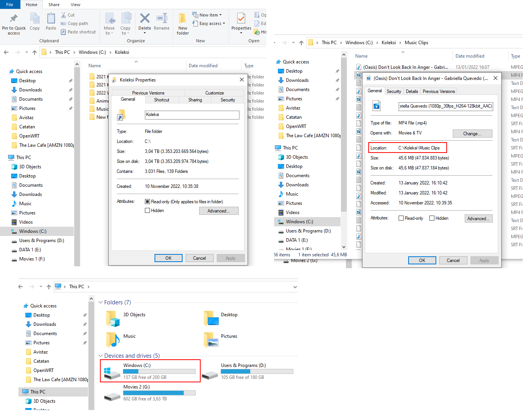Image resolution: width=532 pixels, height=415 pixels.
Task: Expand the New item dropdown
Action: [221, 15]
